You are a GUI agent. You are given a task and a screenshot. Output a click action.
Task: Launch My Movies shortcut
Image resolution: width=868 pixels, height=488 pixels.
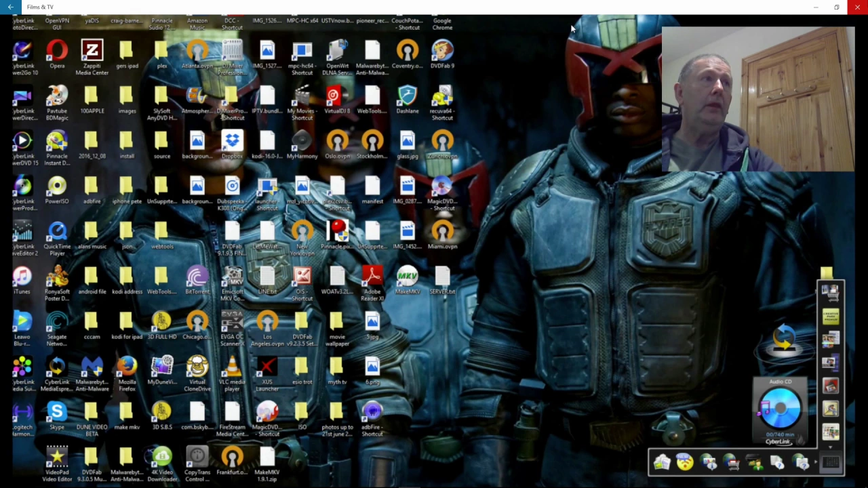click(x=302, y=102)
